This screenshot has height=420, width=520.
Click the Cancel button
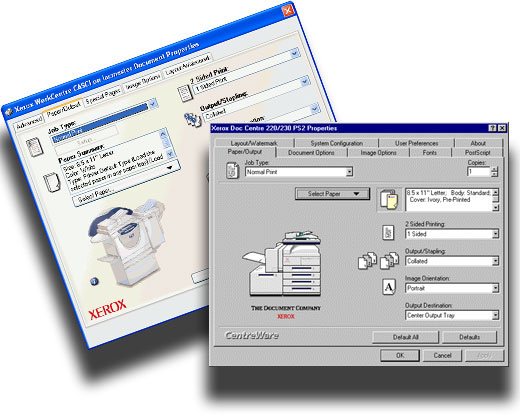[x=442, y=355]
